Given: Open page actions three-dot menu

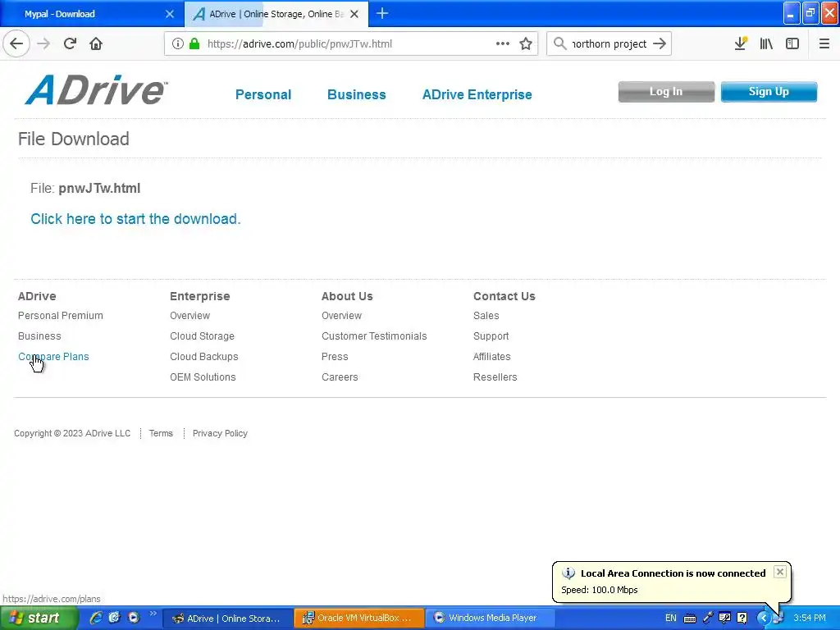Looking at the screenshot, I should (x=503, y=43).
